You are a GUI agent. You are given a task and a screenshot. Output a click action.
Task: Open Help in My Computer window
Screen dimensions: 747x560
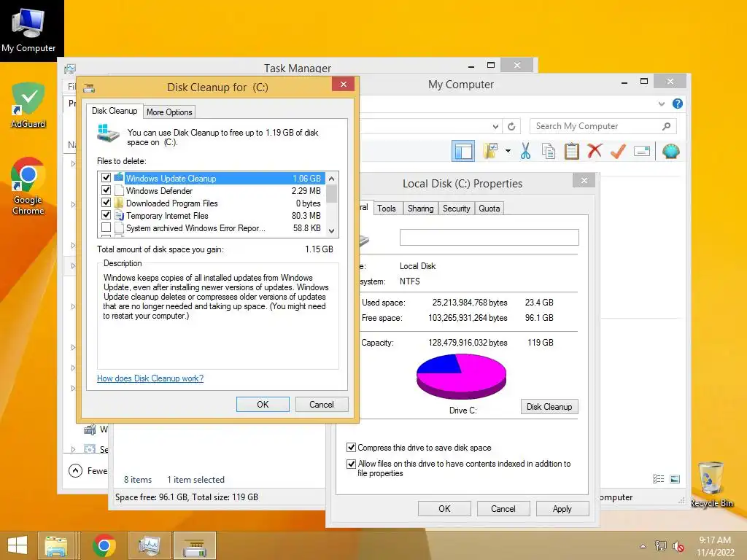click(678, 104)
